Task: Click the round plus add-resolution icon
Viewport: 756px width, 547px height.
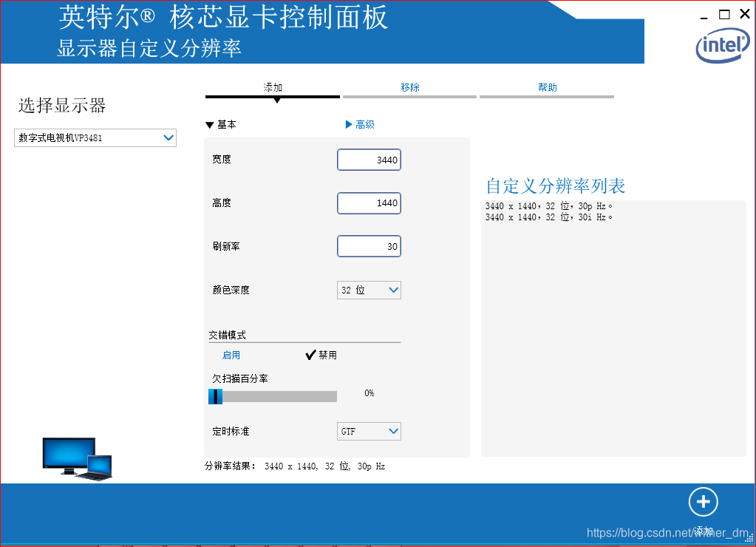Action: pos(703,502)
